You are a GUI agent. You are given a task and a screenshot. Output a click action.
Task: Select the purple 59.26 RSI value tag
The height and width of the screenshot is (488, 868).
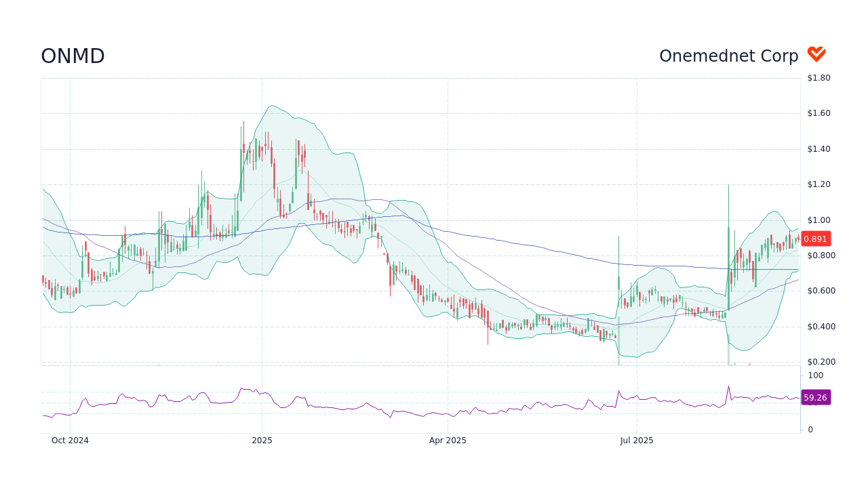[815, 398]
